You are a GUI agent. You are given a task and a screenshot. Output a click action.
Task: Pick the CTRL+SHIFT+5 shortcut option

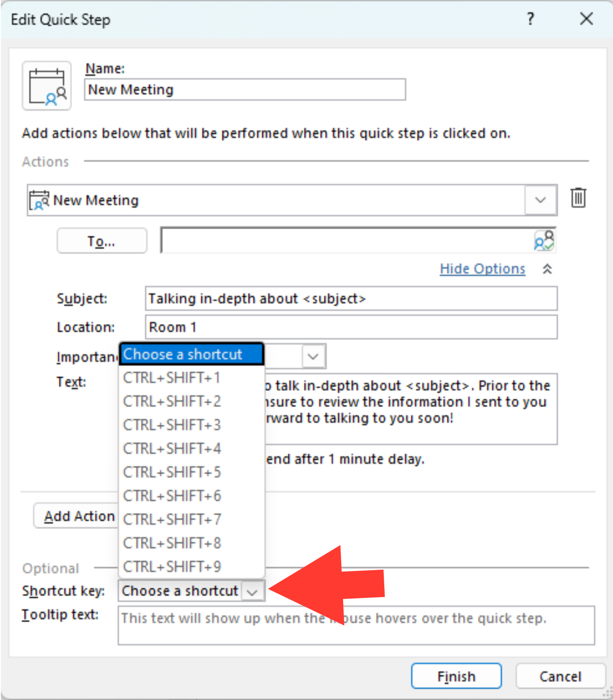coord(192,473)
